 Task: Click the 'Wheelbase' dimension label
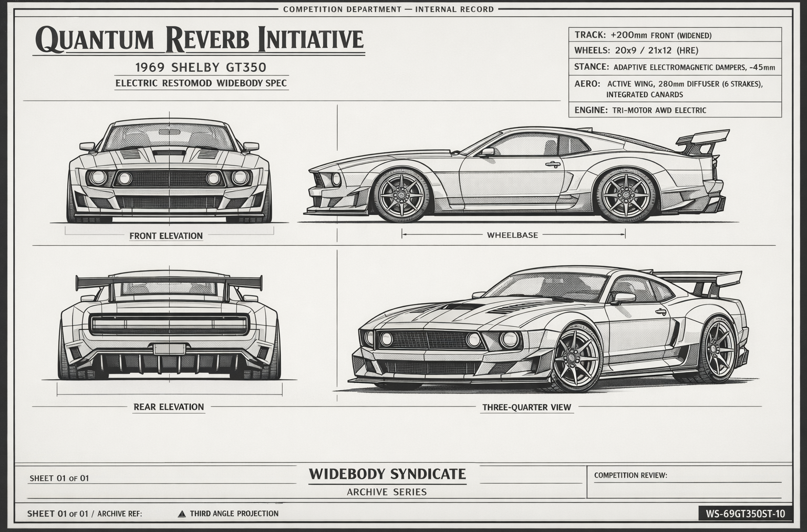click(x=512, y=235)
